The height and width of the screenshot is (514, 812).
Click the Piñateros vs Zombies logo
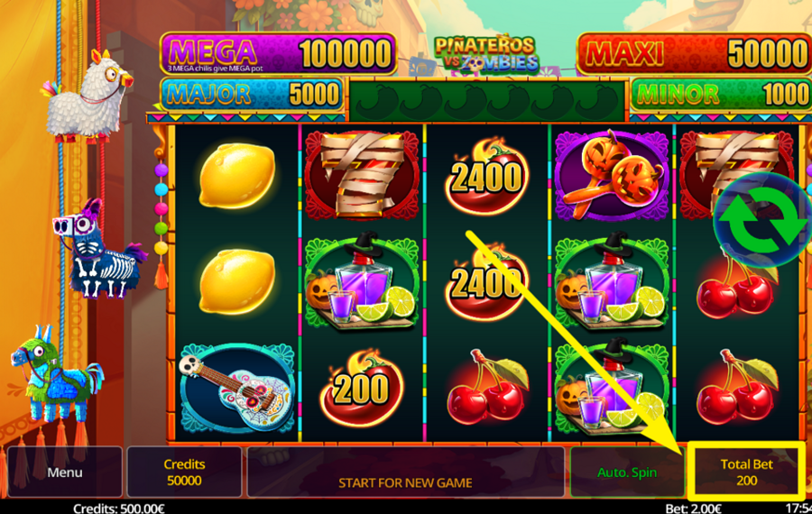(x=485, y=55)
